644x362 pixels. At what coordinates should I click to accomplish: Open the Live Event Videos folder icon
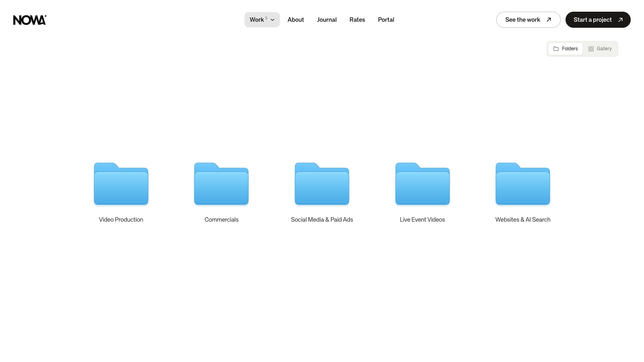(422, 184)
